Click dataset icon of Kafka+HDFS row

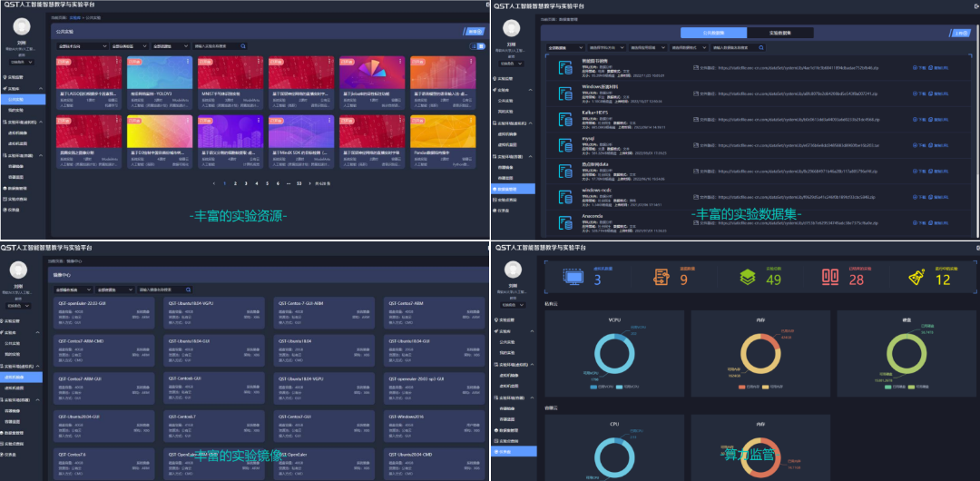coord(565,120)
